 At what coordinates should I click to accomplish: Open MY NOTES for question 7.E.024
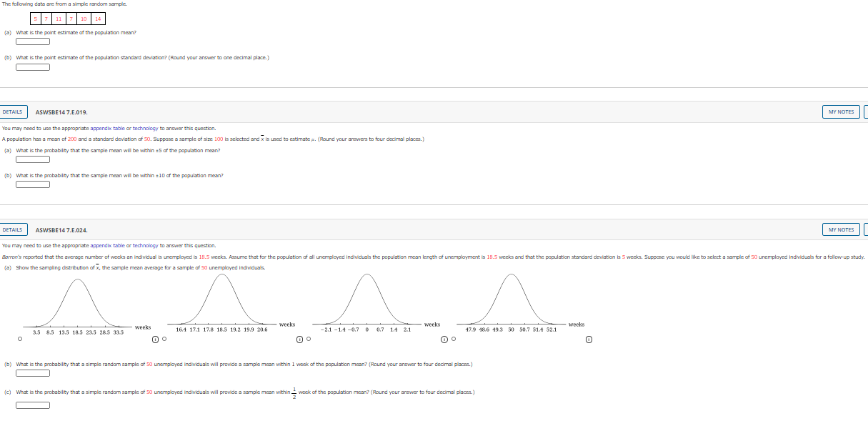point(841,229)
